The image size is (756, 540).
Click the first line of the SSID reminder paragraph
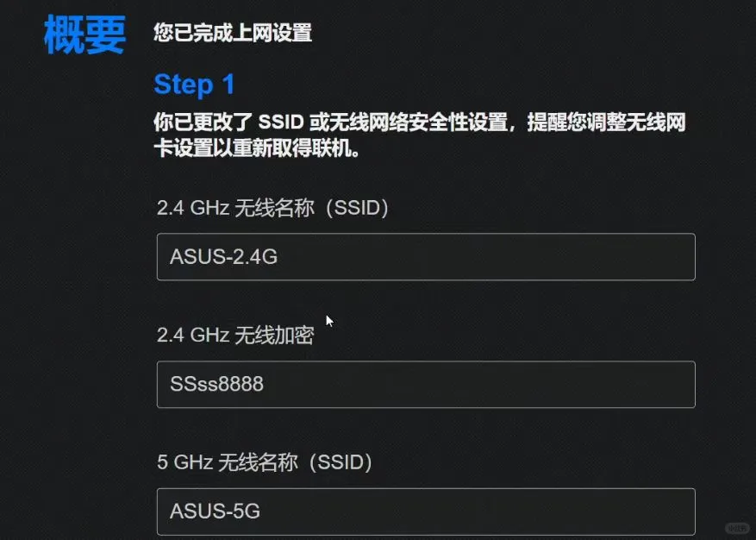tap(419, 122)
